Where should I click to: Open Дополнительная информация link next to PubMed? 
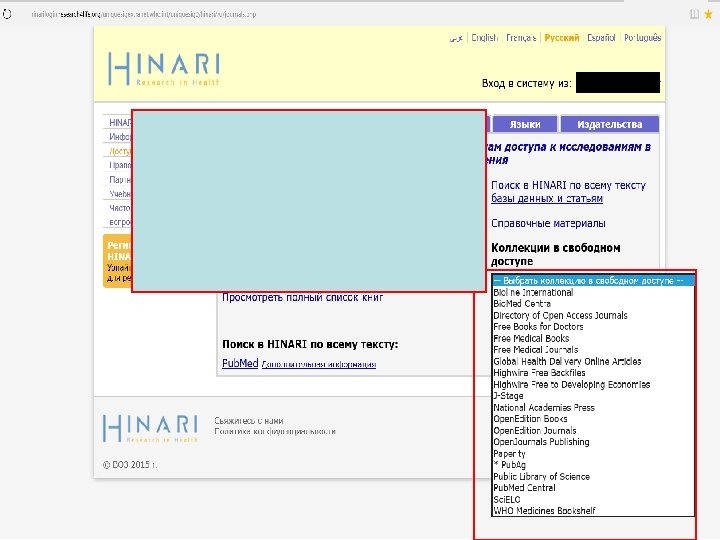pyautogui.click(x=319, y=365)
